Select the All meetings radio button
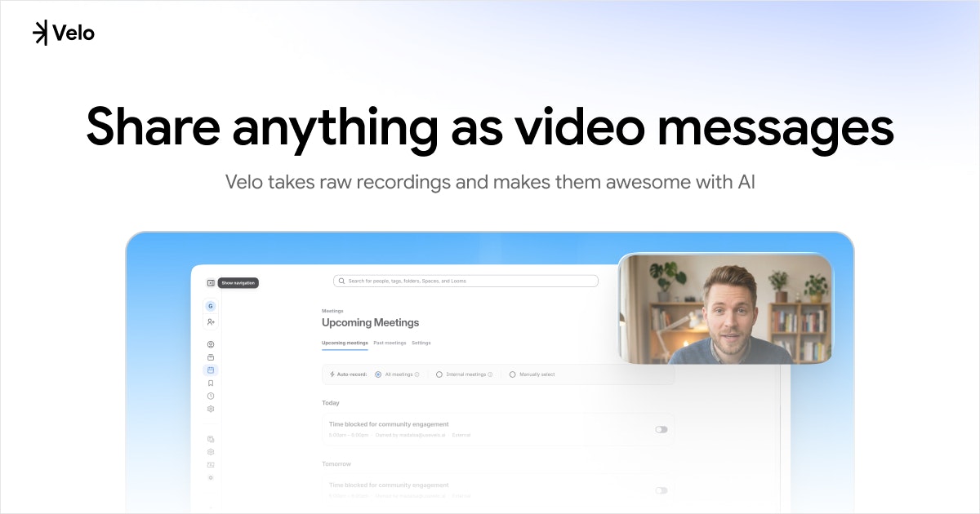980x514 pixels. point(378,374)
